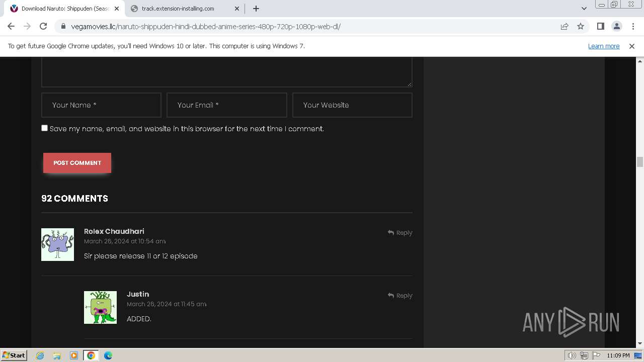
Task: Dismiss the Chrome update notification bar
Action: [x=631, y=46]
